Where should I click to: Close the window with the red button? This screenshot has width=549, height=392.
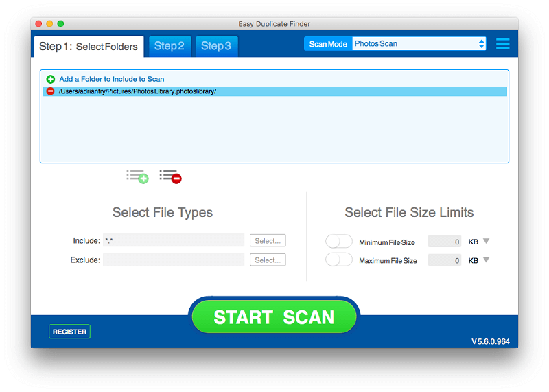pyautogui.click(x=39, y=24)
